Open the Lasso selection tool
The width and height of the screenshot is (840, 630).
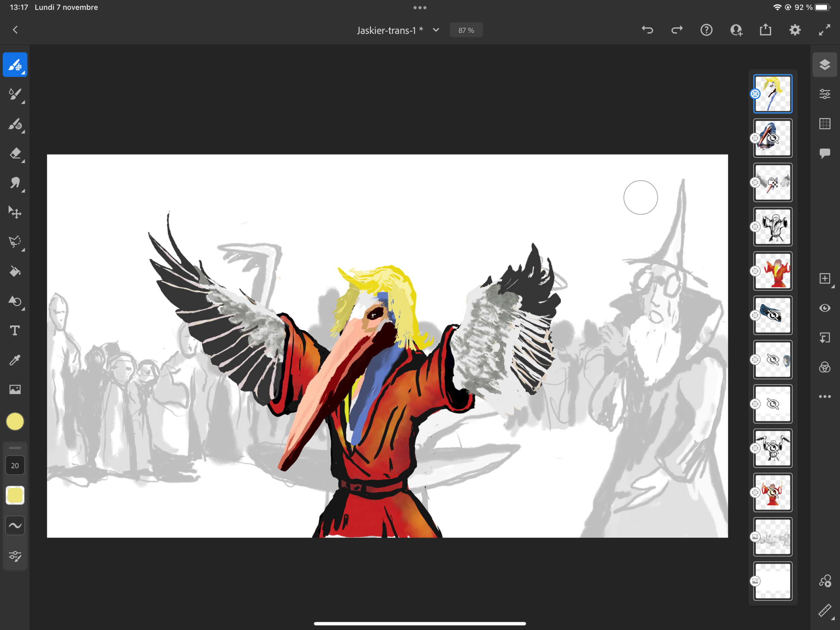[x=15, y=242]
